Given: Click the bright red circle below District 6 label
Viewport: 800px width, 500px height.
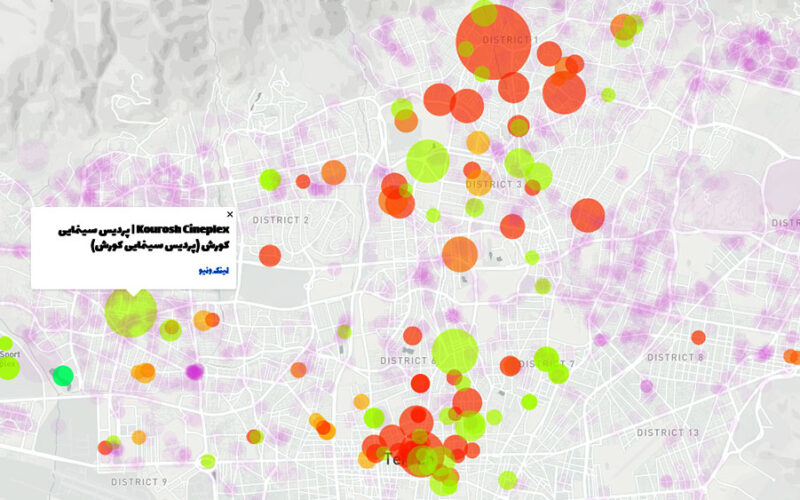Looking at the screenshot, I should (x=420, y=383).
